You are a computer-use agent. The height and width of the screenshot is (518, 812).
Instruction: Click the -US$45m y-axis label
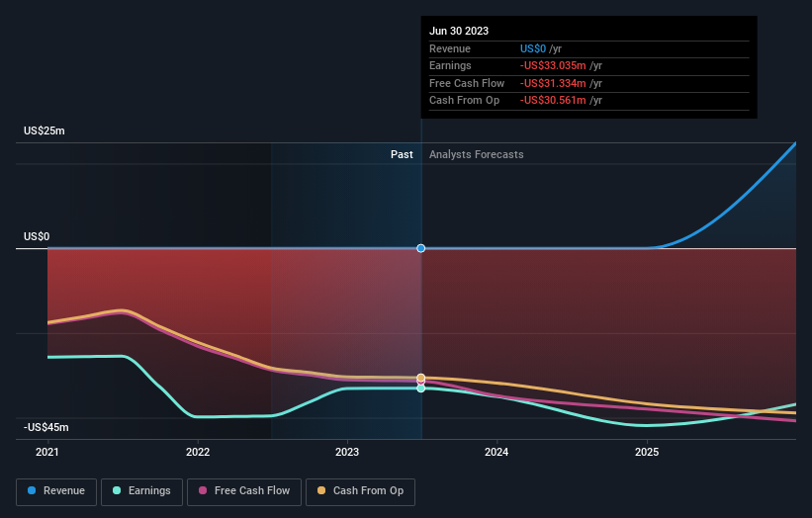tap(46, 427)
